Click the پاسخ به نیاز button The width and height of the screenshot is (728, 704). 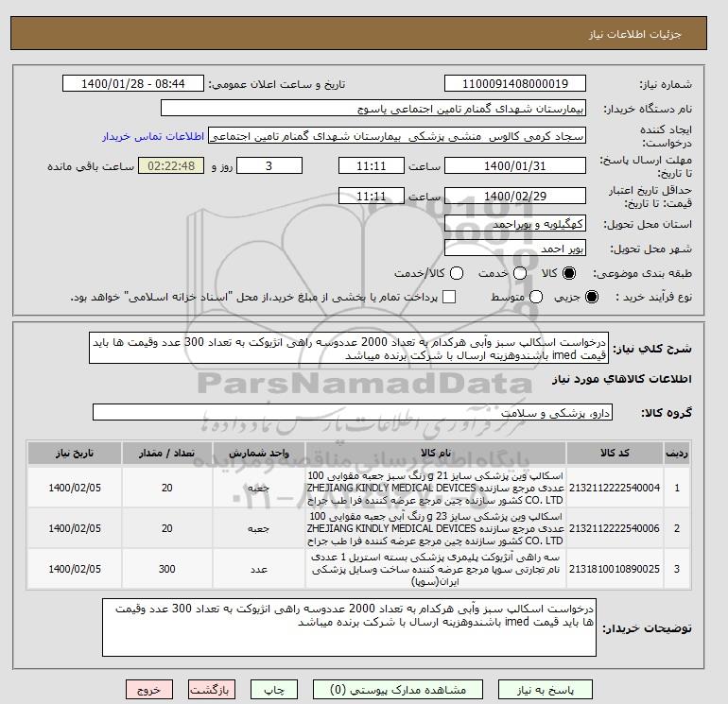coord(546,690)
